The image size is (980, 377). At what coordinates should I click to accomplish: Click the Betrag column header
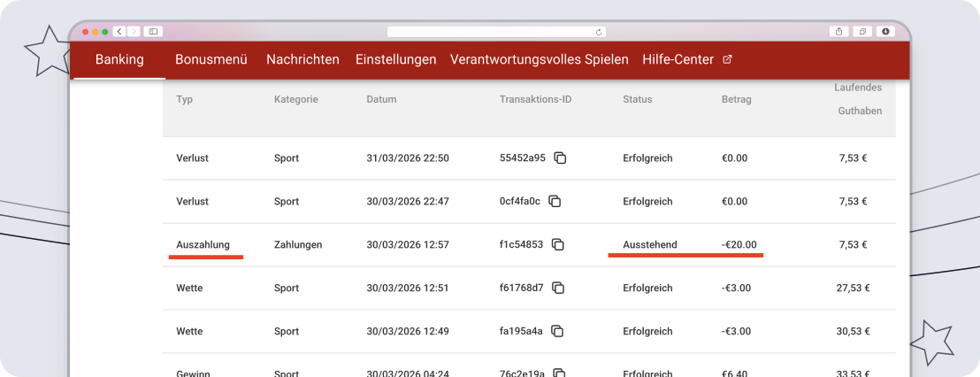(736, 99)
